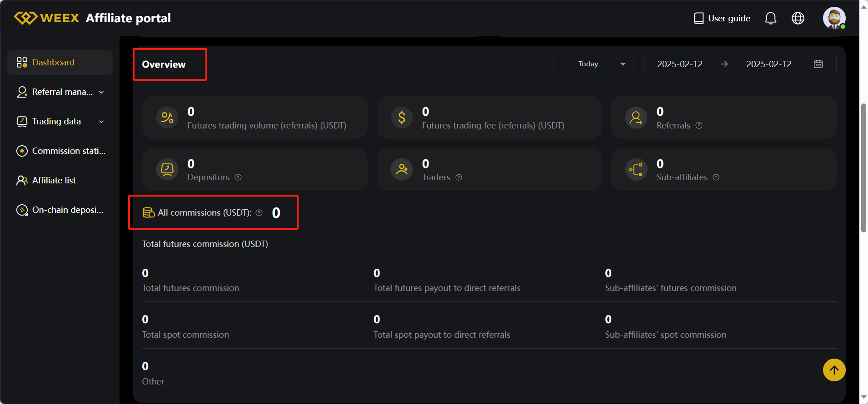Open the Today period dropdown

(x=593, y=64)
